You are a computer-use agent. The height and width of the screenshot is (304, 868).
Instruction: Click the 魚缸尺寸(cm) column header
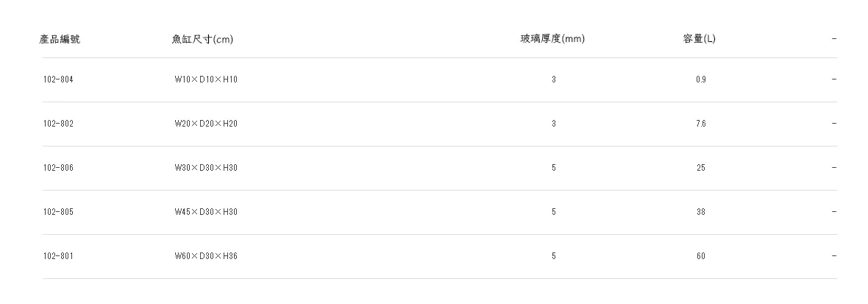click(x=202, y=39)
